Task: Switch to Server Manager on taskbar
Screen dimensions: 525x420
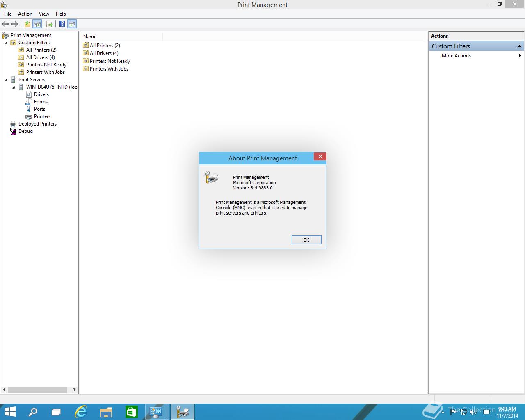Action: click(x=156, y=412)
